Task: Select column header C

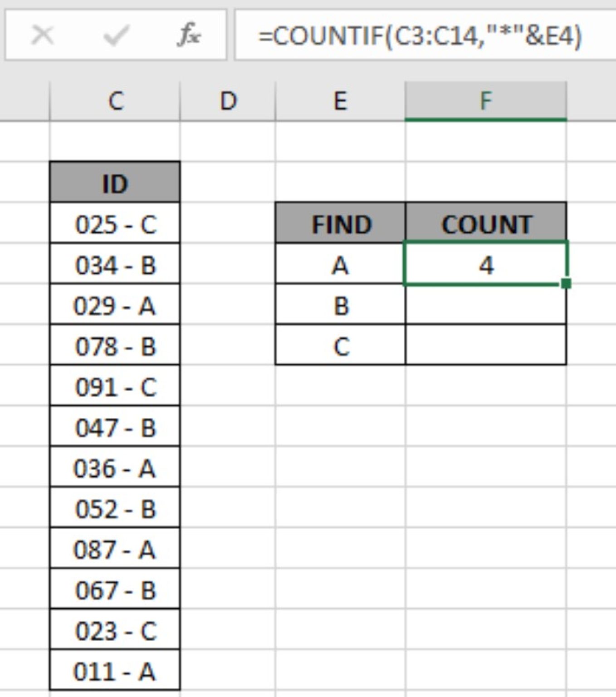Action: (x=116, y=101)
